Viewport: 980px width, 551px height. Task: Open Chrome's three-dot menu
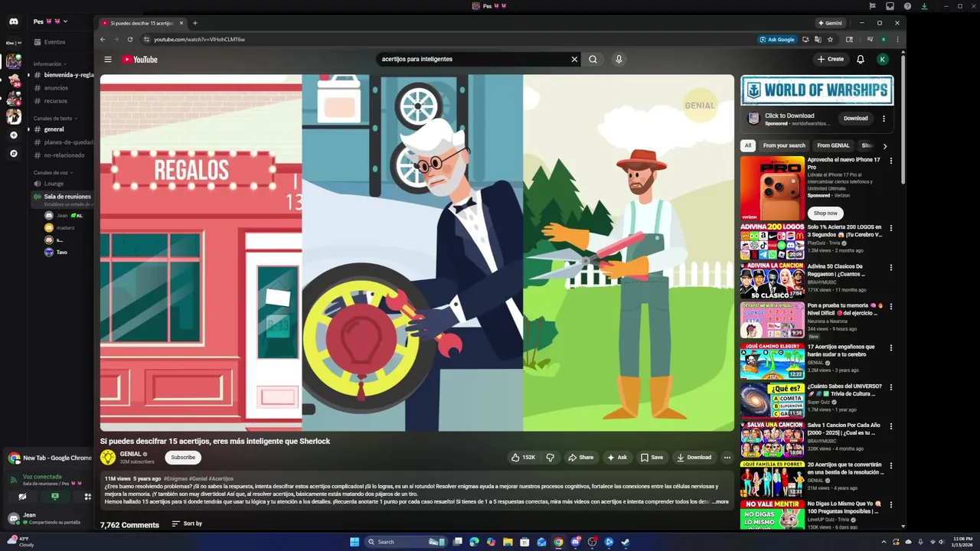point(897,39)
